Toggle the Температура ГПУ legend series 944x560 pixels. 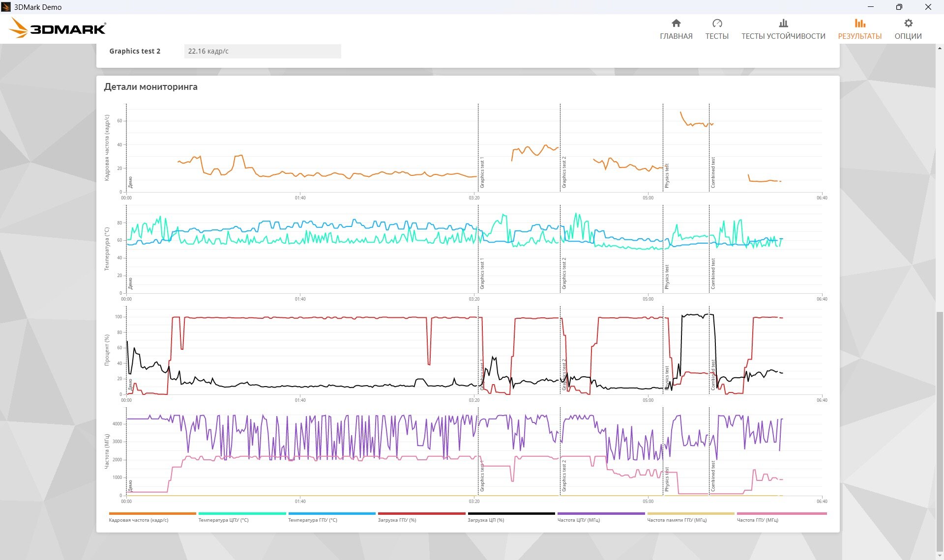(x=313, y=520)
